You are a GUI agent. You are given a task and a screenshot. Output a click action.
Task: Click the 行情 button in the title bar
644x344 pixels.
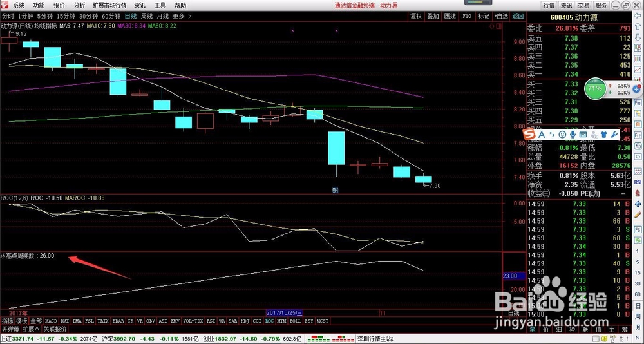tap(549, 5)
